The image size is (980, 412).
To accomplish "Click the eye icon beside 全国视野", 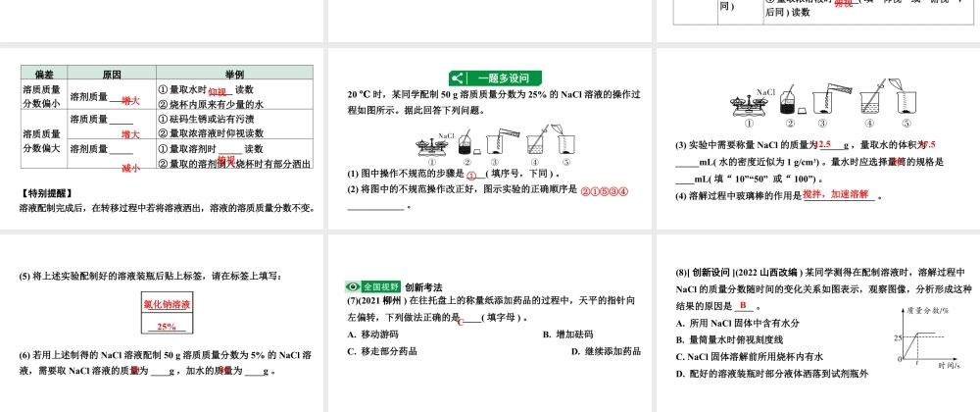I will click(x=354, y=286).
